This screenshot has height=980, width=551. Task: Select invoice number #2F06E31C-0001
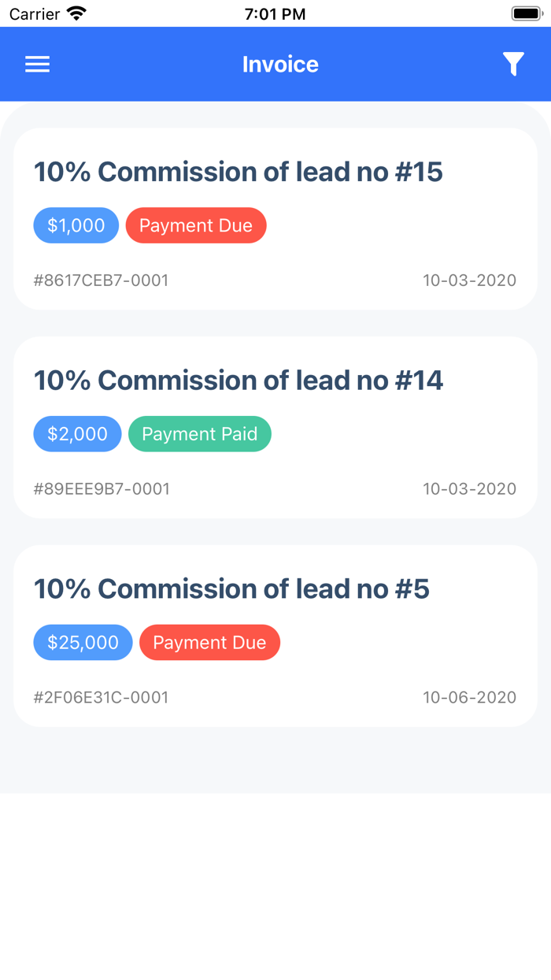[101, 698]
